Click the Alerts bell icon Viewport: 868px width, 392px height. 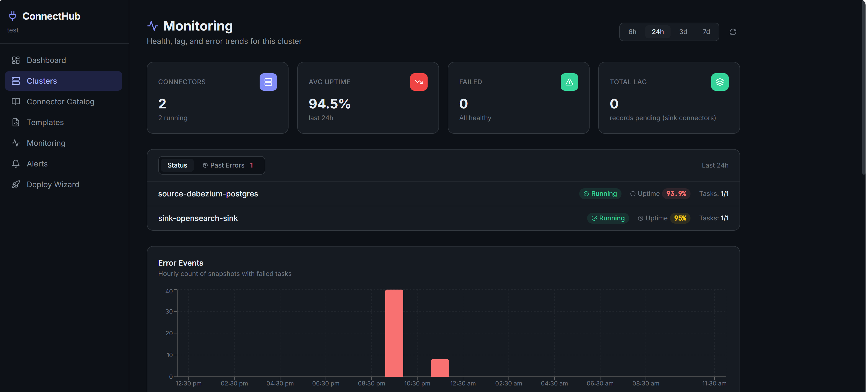16,163
